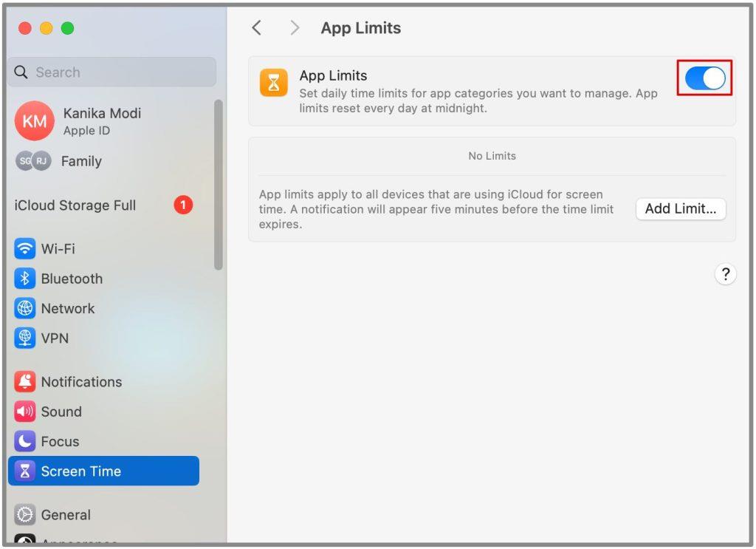
Task: Open Kanika Modi Apple ID settings
Action: pyautogui.click(x=103, y=121)
